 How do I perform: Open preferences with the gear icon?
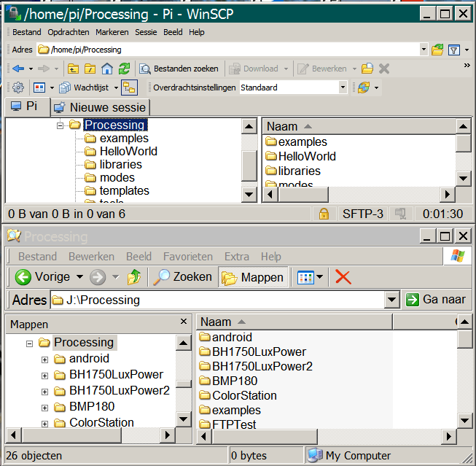coord(18,88)
